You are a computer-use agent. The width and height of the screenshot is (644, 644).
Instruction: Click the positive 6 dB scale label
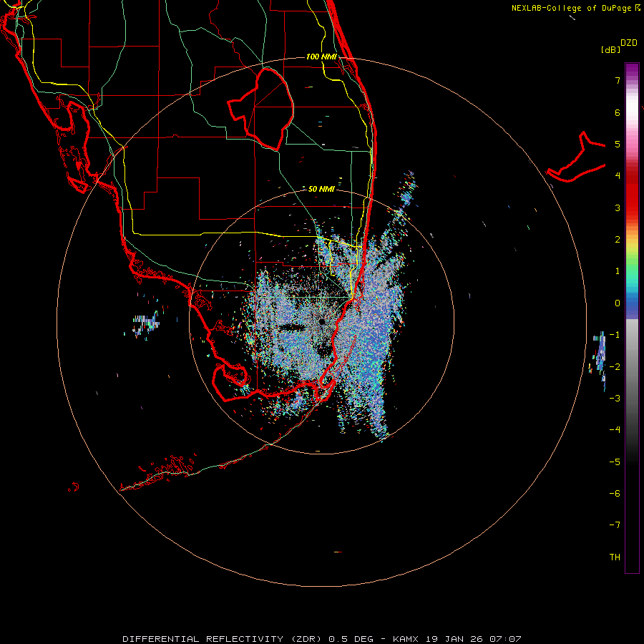click(618, 112)
